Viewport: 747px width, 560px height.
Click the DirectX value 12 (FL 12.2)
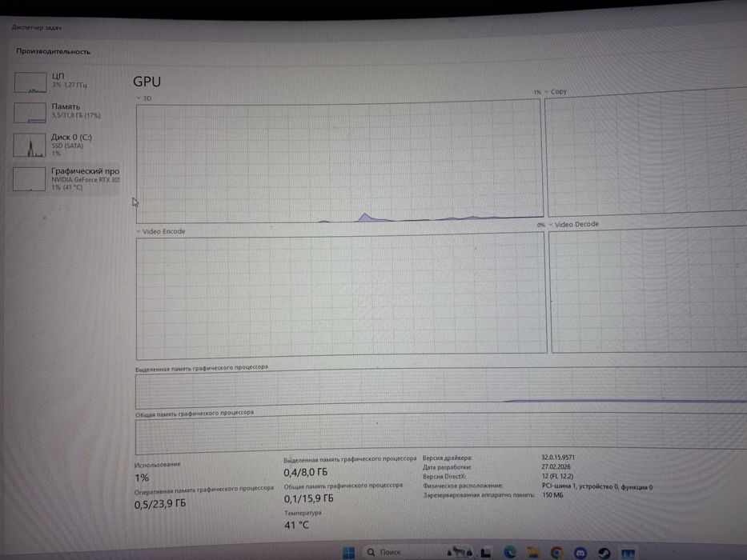pyautogui.click(x=557, y=476)
